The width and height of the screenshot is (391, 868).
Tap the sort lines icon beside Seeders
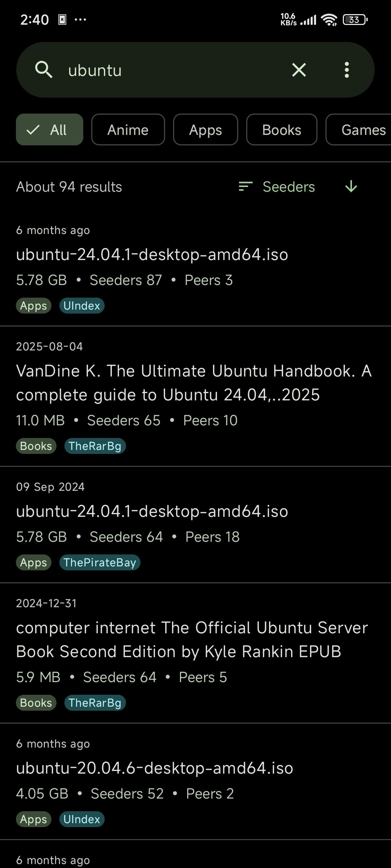[x=245, y=187]
